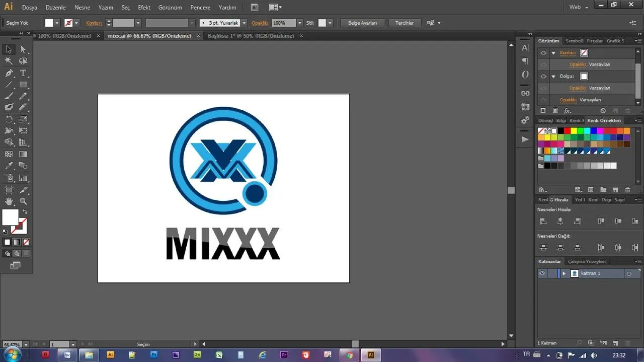Open the Web workspace switcher dropdown
The width and height of the screenshot is (644, 362).
pos(578,8)
